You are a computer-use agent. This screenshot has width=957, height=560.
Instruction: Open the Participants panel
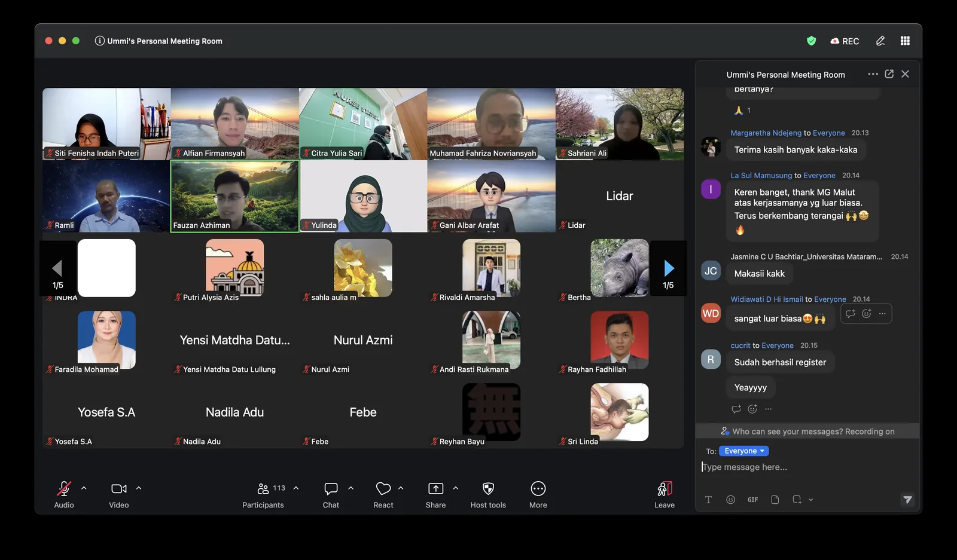click(x=263, y=494)
